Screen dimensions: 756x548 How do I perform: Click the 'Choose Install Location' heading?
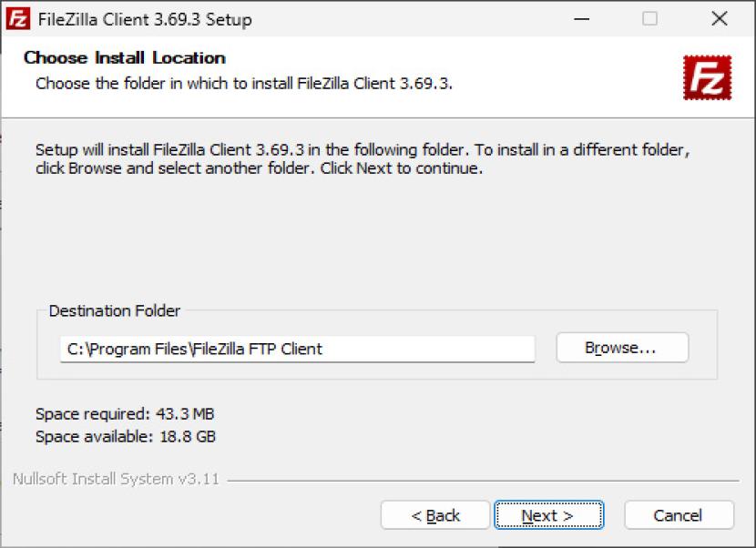click(125, 58)
